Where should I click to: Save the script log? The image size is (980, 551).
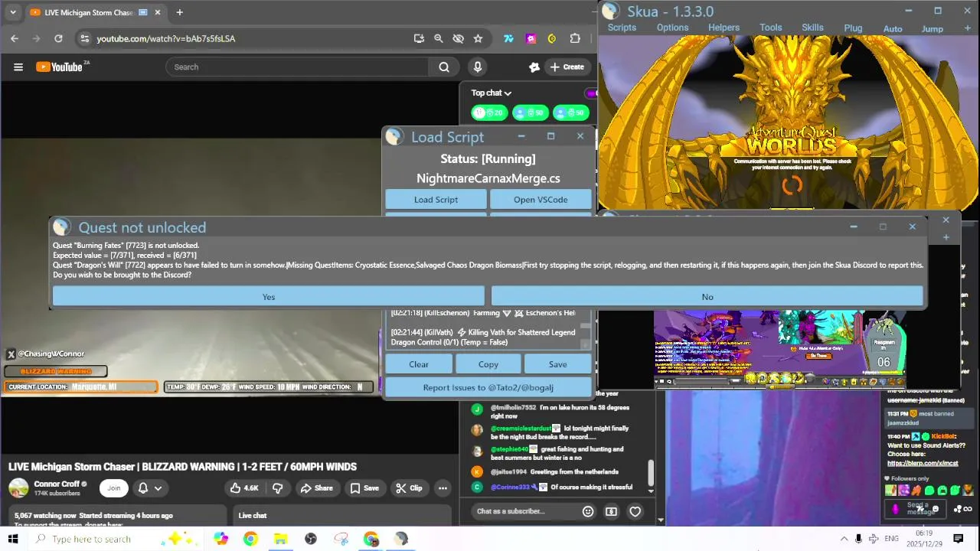(x=558, y=364)
